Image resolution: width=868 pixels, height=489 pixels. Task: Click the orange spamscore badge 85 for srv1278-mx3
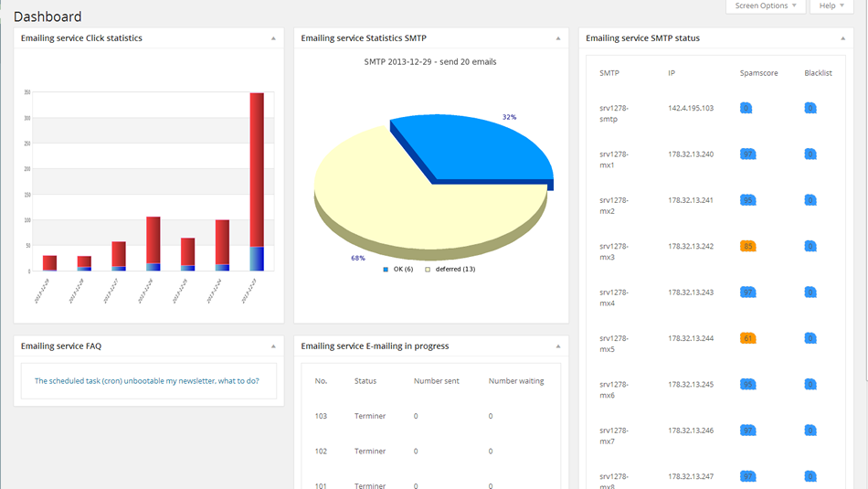tap(748, 246)
